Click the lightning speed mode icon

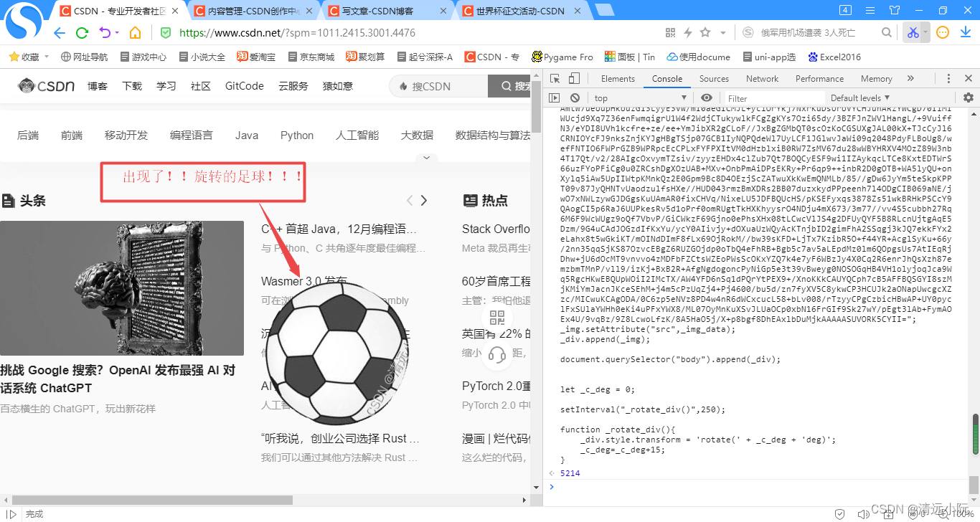coord(688,33)
